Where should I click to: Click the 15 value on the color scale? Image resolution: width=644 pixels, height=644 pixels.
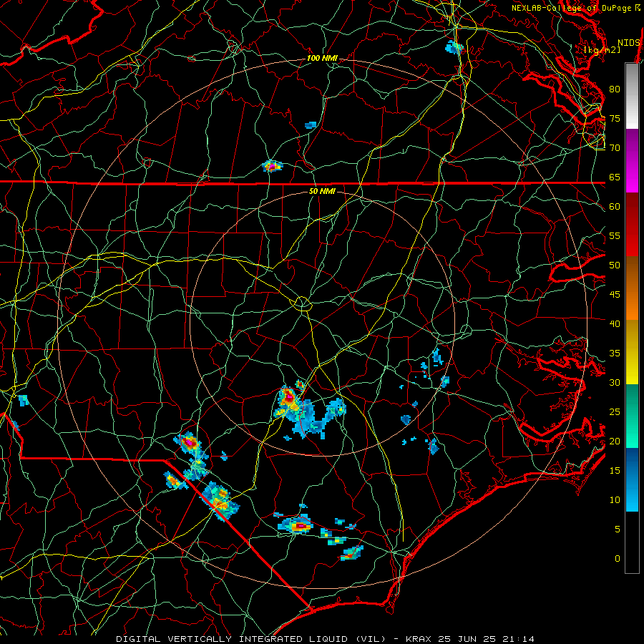point(615,470)
